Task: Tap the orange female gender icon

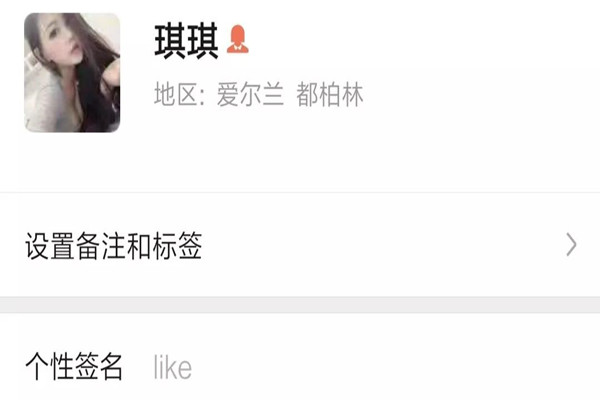Action: coord(238,39)
